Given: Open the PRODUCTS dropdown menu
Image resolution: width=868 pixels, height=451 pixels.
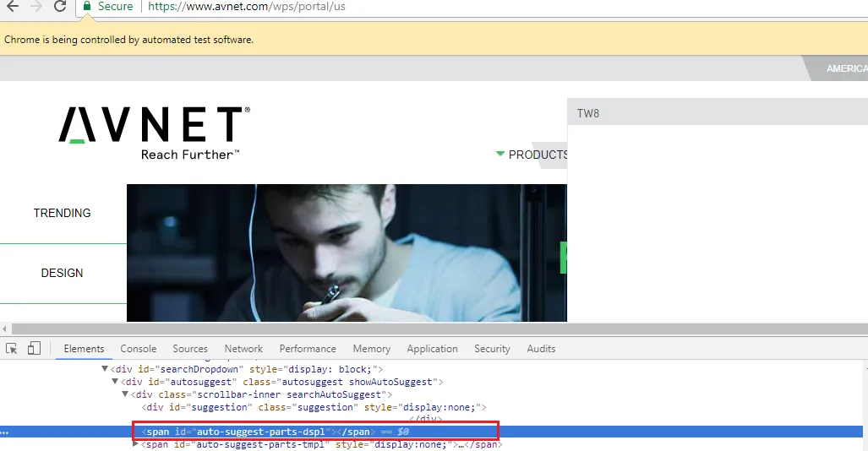Looking at the screenshot, I should click(x=532, y=155).
